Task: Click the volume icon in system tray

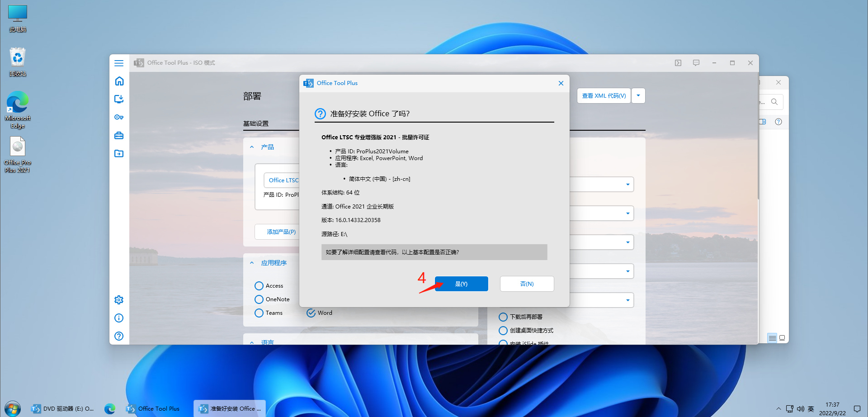Action: pos(800,409)
